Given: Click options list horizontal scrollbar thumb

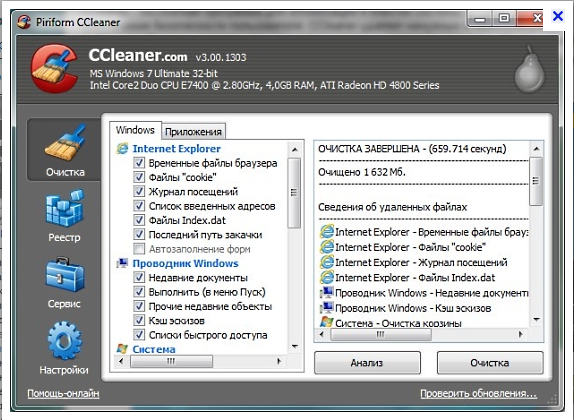Looking at the screenshot, I should click(x=171, y=361).
